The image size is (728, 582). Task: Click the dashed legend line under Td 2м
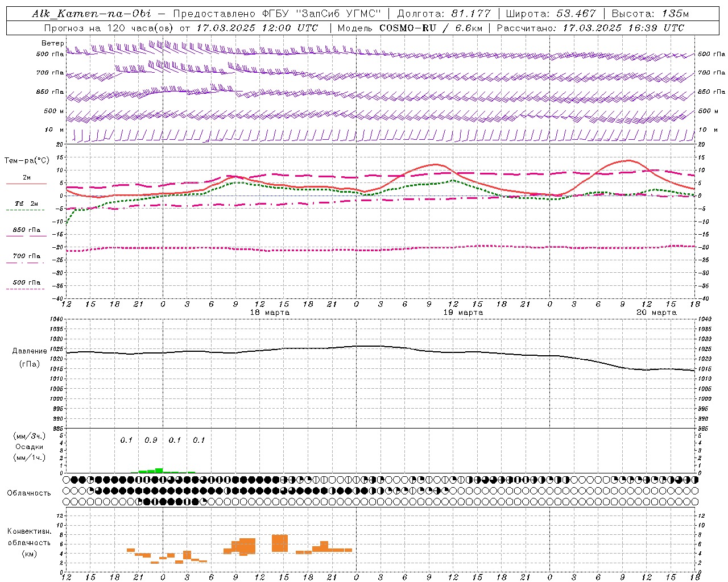pyautogui.click(x=26, y=210)
